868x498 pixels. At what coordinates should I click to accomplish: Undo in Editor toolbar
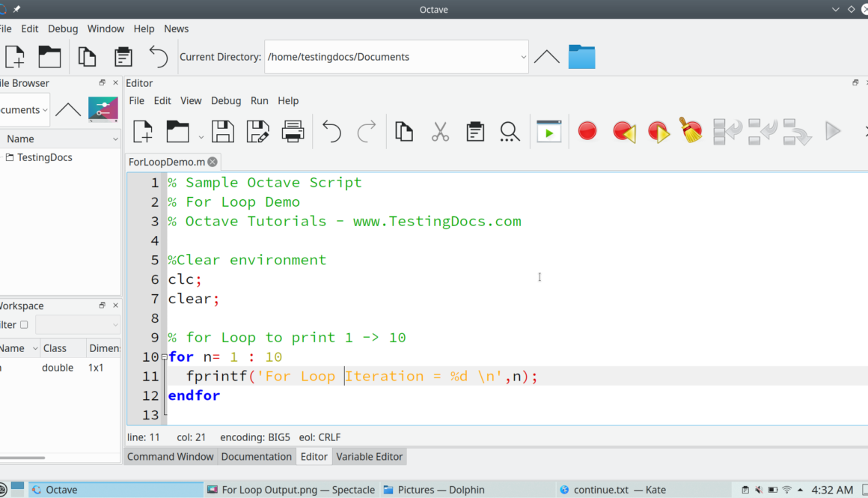331,132
